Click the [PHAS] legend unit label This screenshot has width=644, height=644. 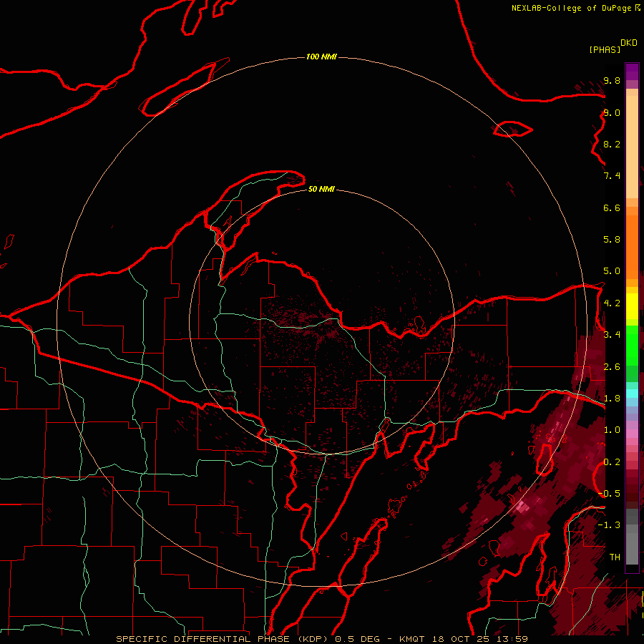(x=605, y=49)
